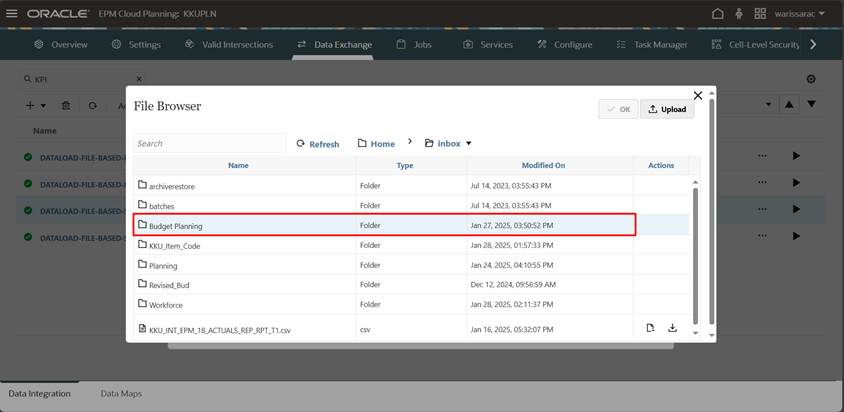Open the add (+) dropdown

tap(36, 106)
